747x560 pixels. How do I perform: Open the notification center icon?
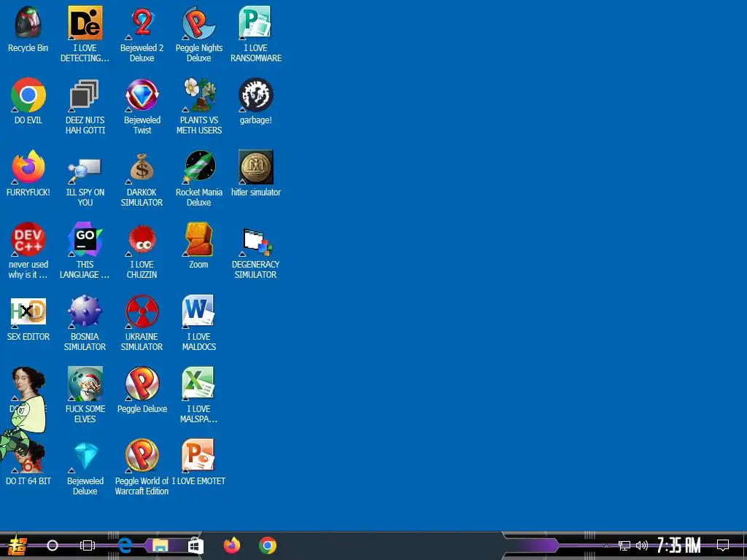pyautogui.click(x=723, y=545)
